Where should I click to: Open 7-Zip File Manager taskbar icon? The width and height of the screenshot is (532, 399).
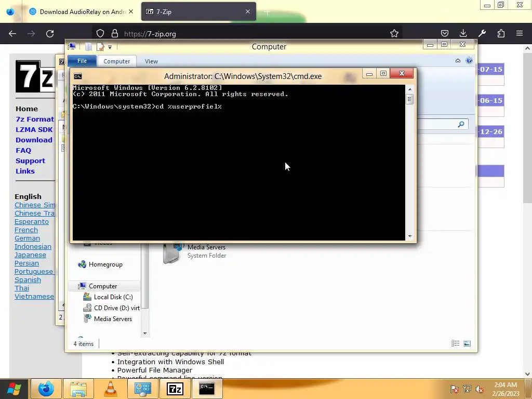175,389
